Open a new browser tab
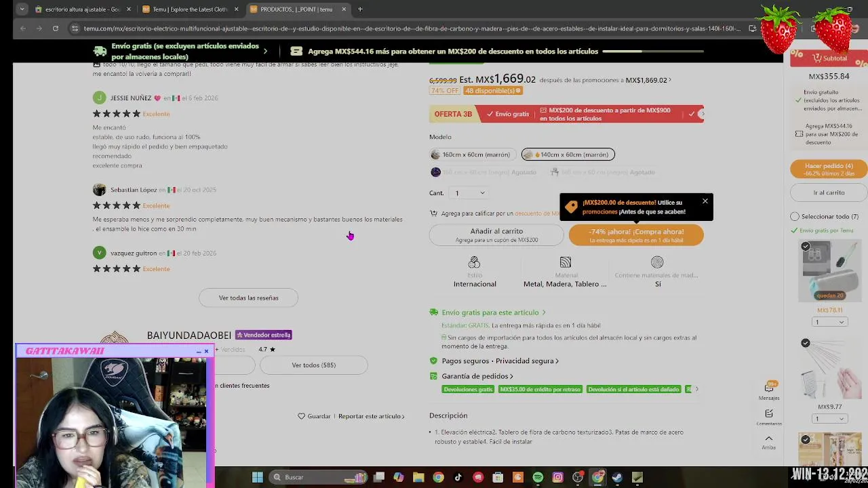The width and height of the screenshot is (868, 488). point(360,9)
